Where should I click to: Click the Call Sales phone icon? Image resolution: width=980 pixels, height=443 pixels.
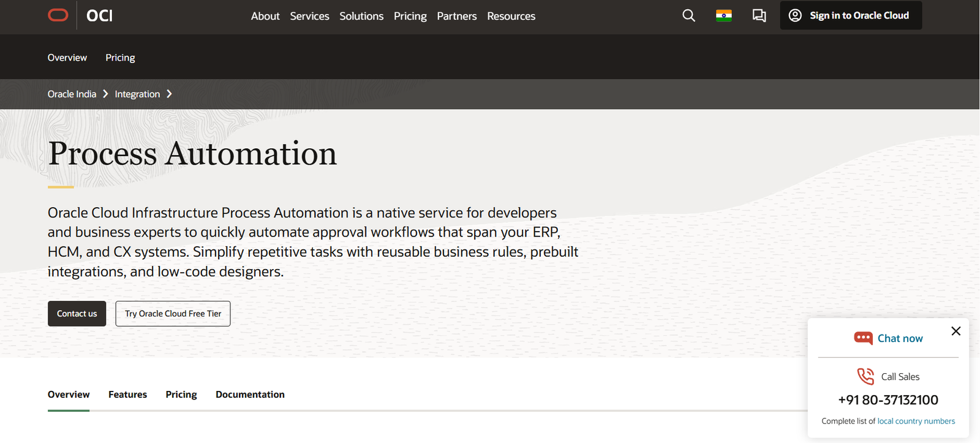coord(865,376)
